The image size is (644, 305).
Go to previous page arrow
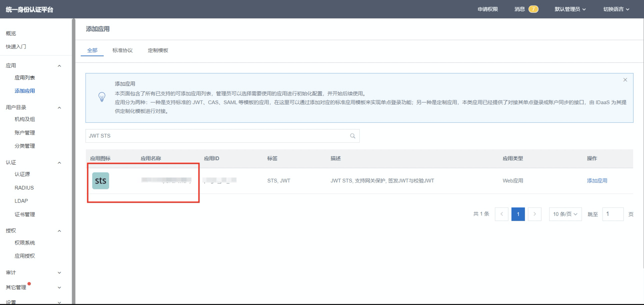click(x=501, y=214)
